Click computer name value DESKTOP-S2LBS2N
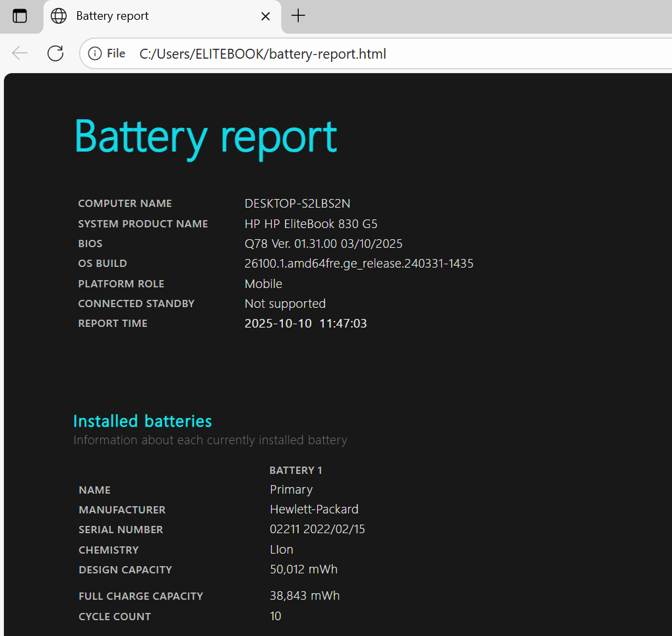The height and width of the screenshot is (636, 672). pyautogui.click(x=297, y=204)
